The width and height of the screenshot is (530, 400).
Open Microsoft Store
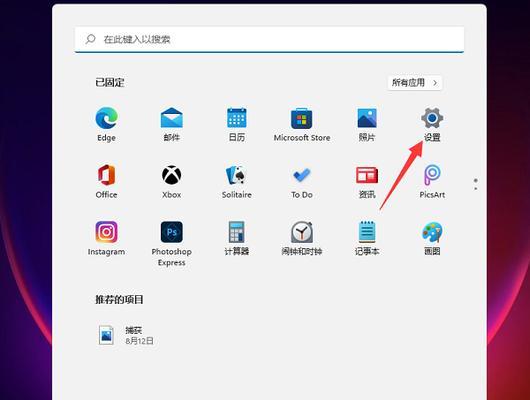pyautogui.click(x=302, y=124)
